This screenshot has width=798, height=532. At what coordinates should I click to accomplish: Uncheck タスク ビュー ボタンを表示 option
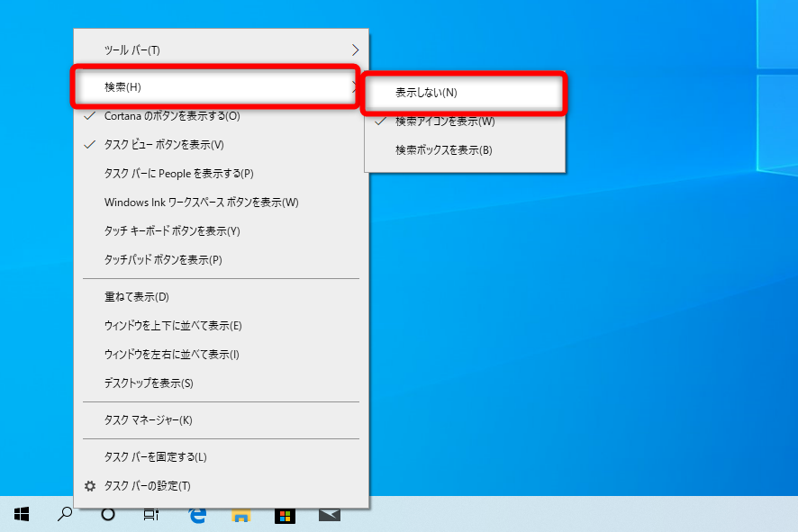pos(164,145)
